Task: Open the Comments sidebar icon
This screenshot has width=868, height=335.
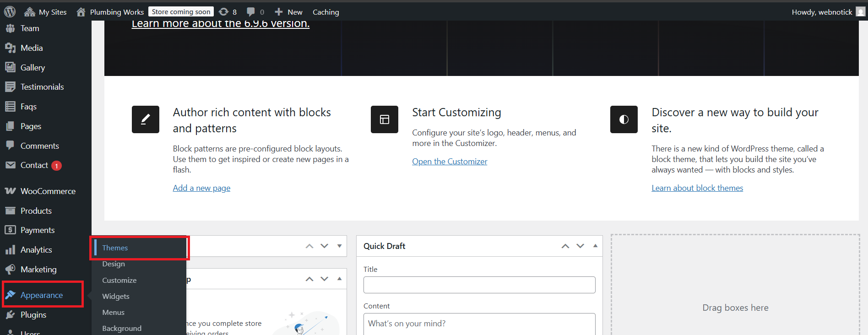Action: click(10, 146)
